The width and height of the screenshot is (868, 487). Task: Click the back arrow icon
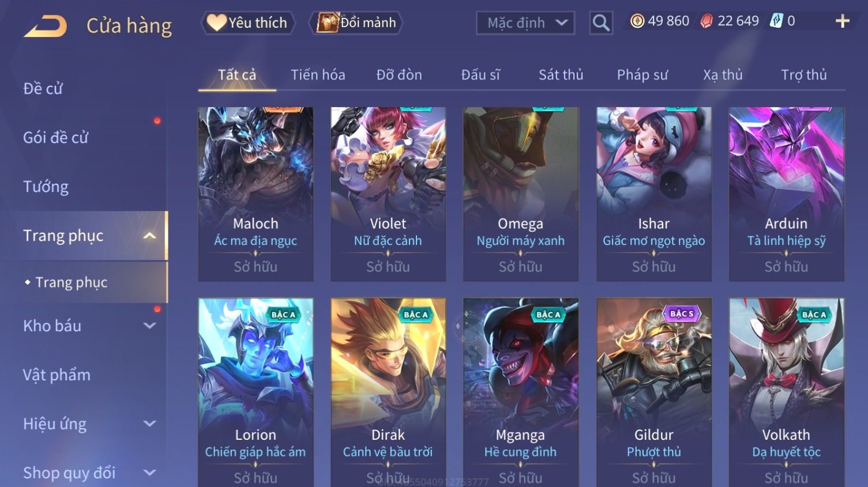[x=46, y=26]
